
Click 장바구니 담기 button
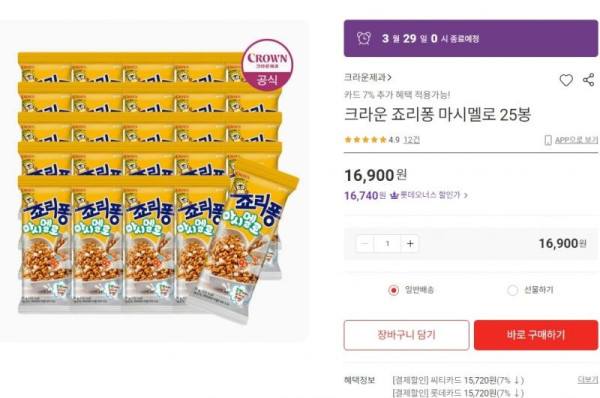[406, 335]
